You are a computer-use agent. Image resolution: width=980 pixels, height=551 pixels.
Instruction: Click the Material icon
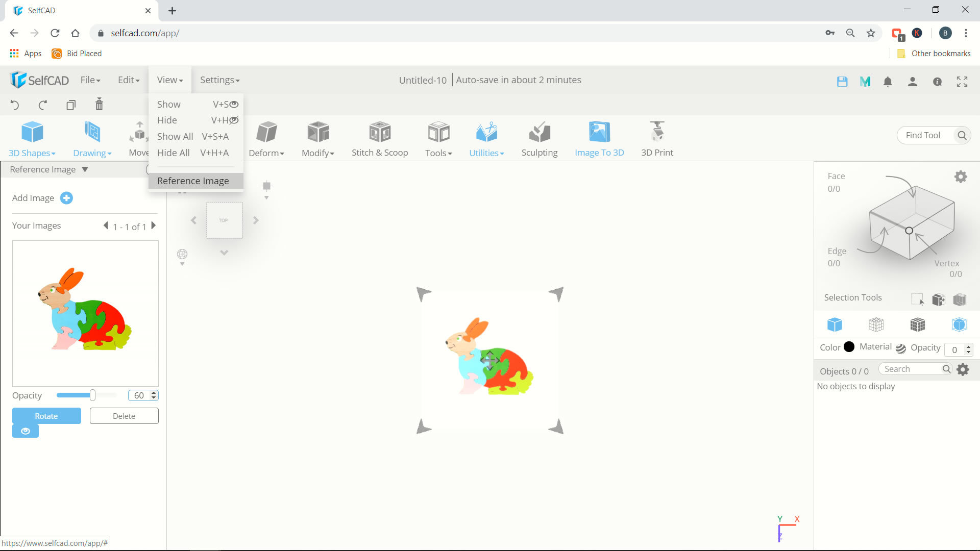pos(901,348)
